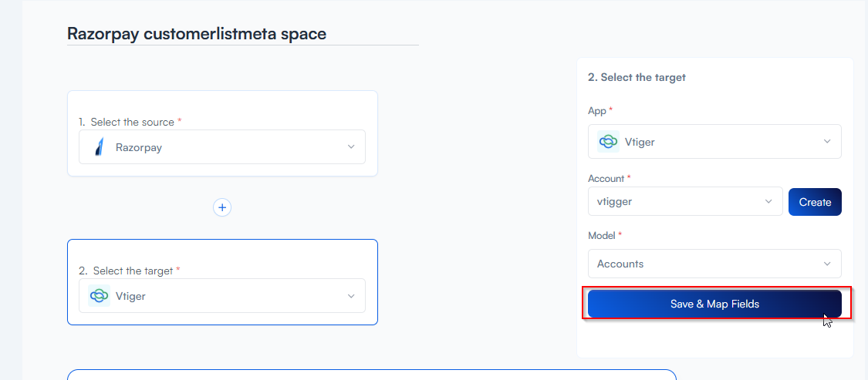This screenshot has width=868, height=380.
Task: Click the add step plus icon
Action: 222,207
